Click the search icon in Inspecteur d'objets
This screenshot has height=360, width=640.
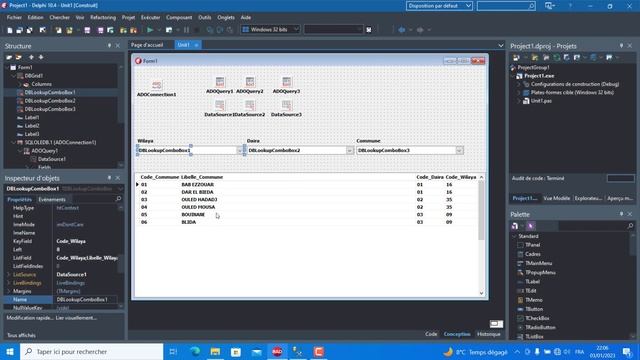tap(118, 199)
